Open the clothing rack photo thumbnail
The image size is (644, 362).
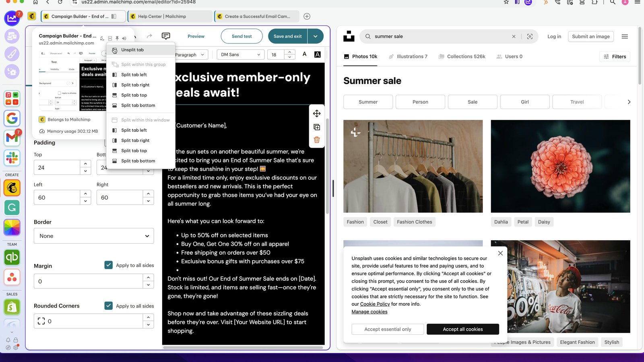pyautogui.click(x=413, y=166)
